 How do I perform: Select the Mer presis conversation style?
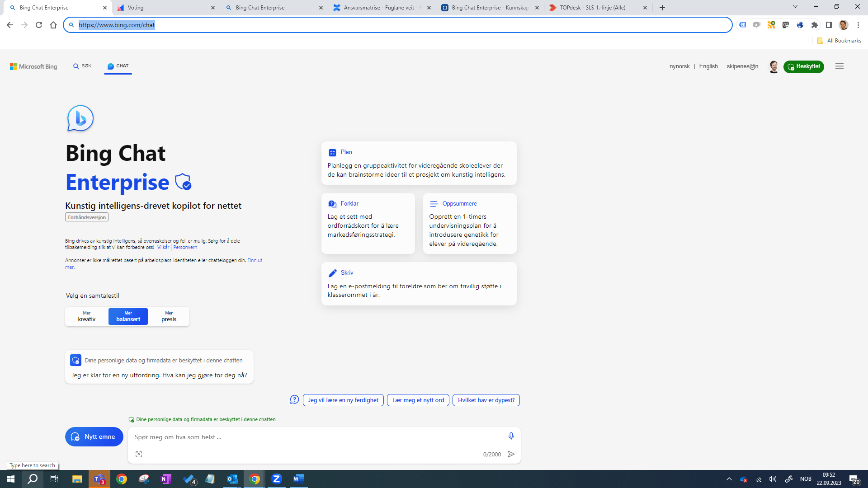click(x=169, y=316)
